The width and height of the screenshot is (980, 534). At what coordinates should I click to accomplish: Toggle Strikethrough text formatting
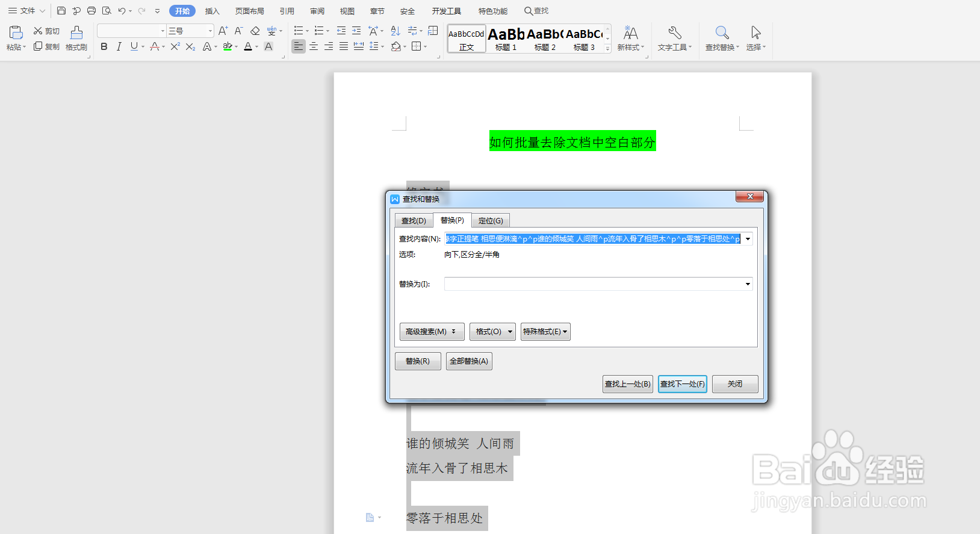155,46
